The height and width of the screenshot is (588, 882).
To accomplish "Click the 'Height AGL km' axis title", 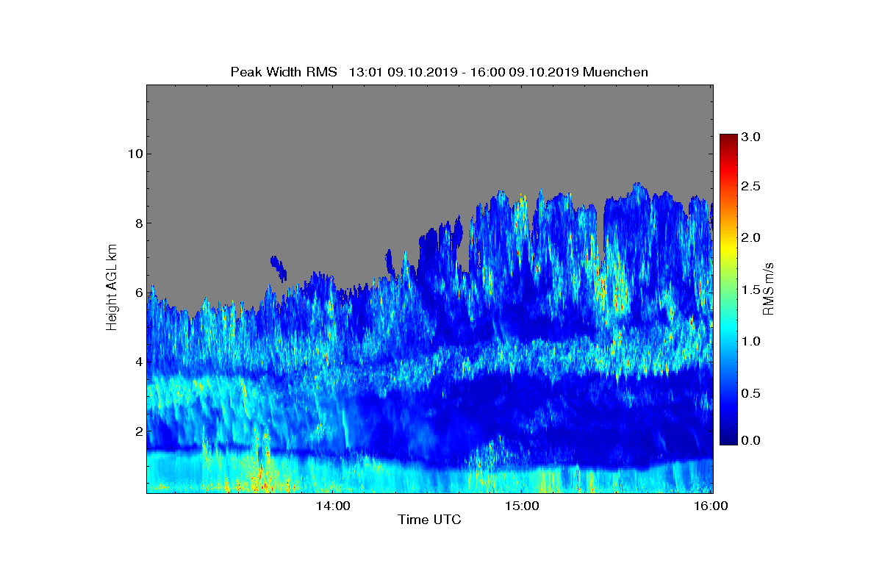I will 112,289.
